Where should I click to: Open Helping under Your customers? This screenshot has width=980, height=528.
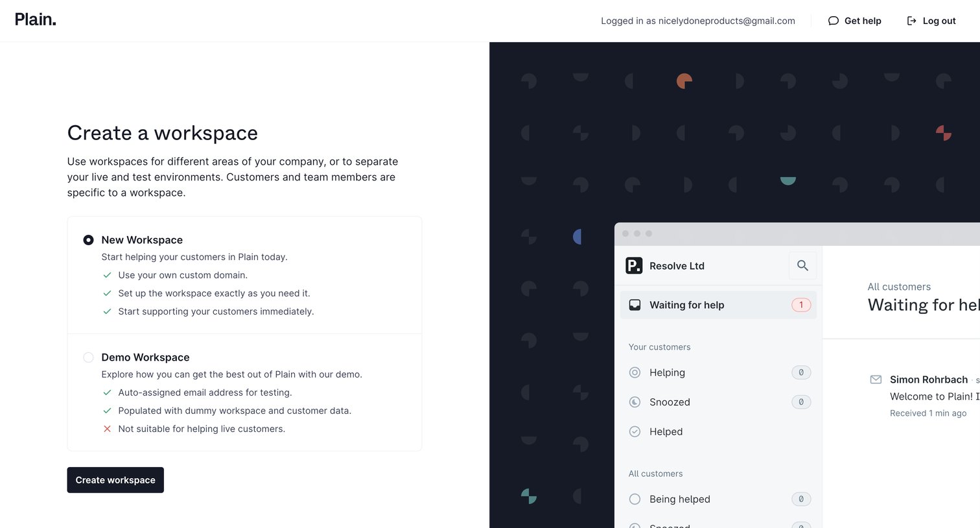click(718, 372)
